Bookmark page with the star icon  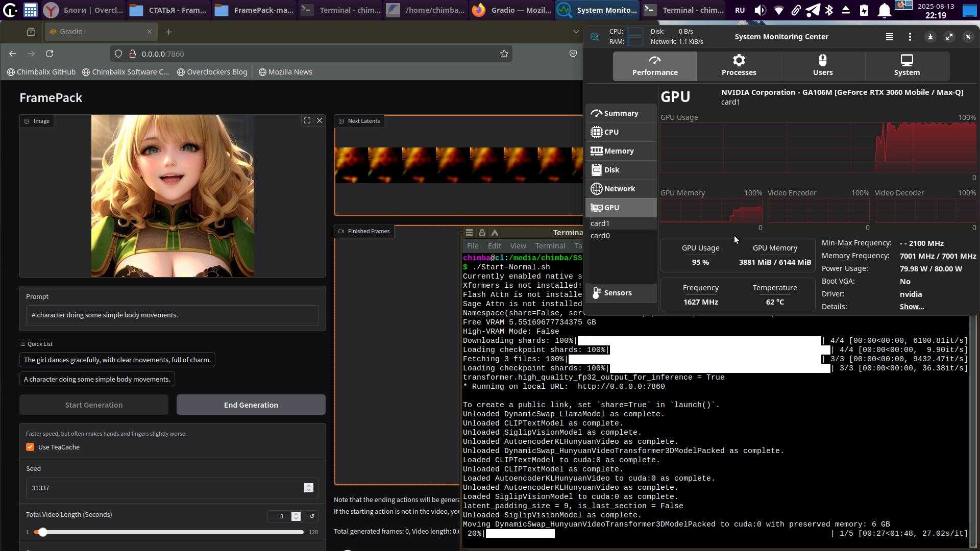click(504, 54)
